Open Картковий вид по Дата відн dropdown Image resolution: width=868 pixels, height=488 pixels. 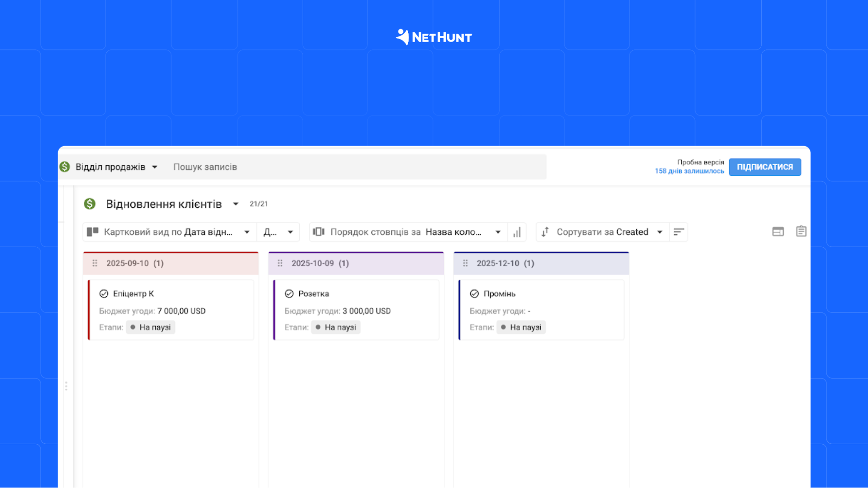[170, 232]
